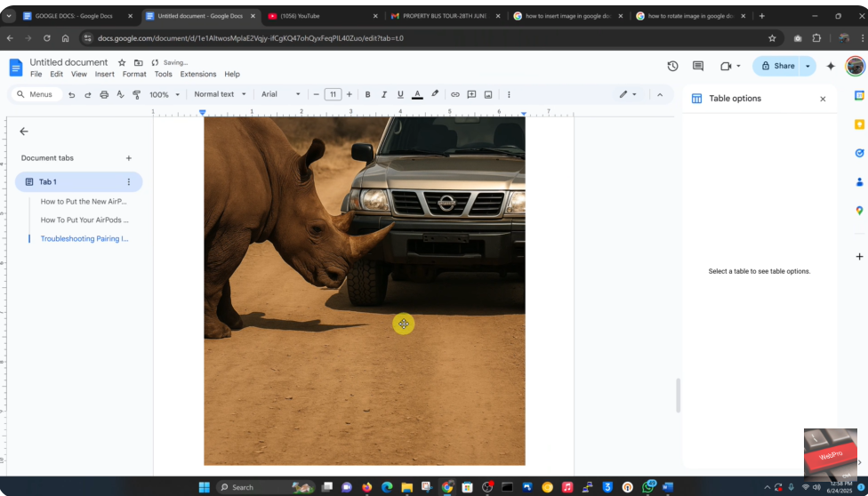Open the zoom level 100% dropdown
868x496 pixels.
[165, 94]
